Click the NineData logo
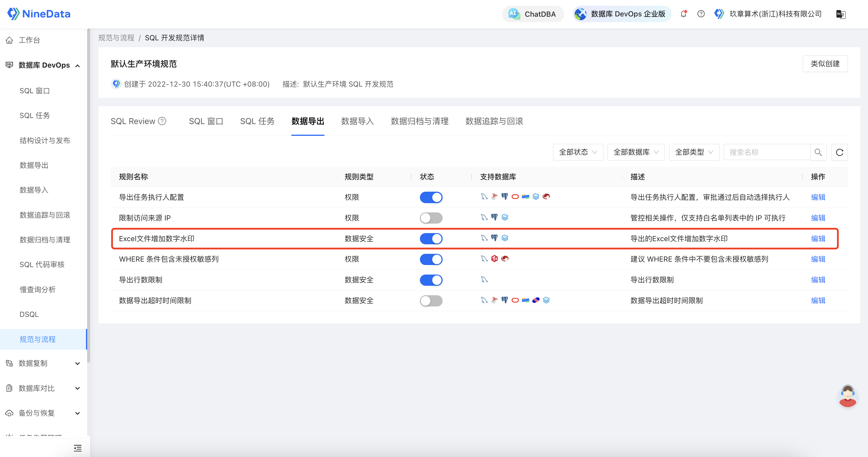Viewport: 868px width, 457px height. click(x=39, y=14)
